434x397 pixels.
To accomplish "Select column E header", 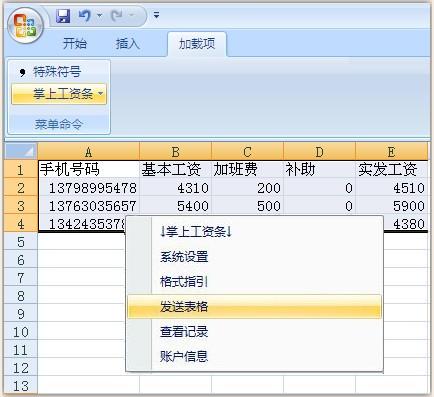I will [392, 152].
